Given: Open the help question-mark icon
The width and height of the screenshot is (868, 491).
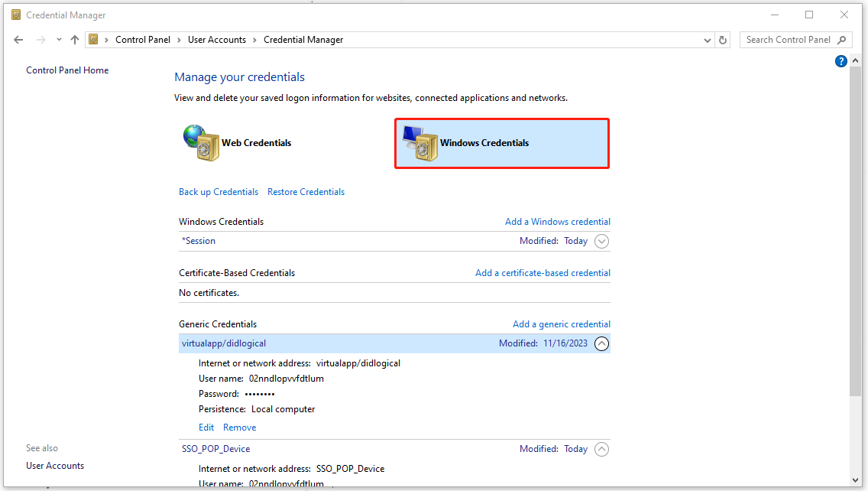Looking at the screenshot, I should pyautogui.click(x=840, y=60).
